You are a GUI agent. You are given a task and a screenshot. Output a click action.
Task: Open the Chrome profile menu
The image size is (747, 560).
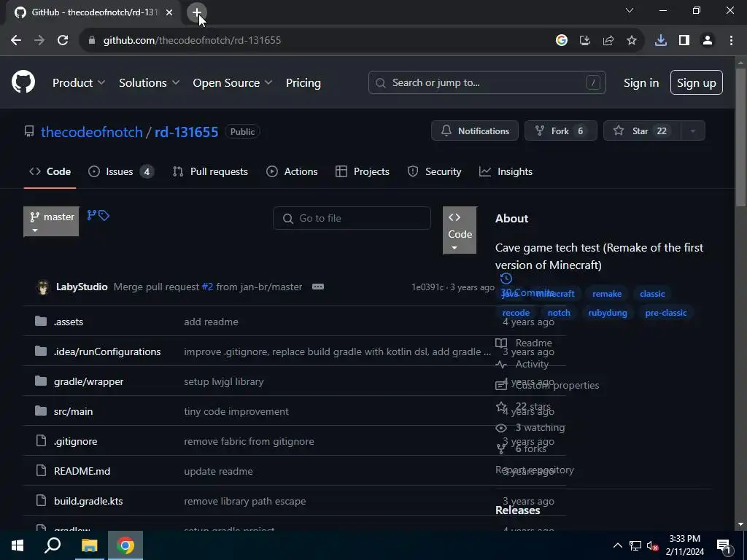pos(708,41)
